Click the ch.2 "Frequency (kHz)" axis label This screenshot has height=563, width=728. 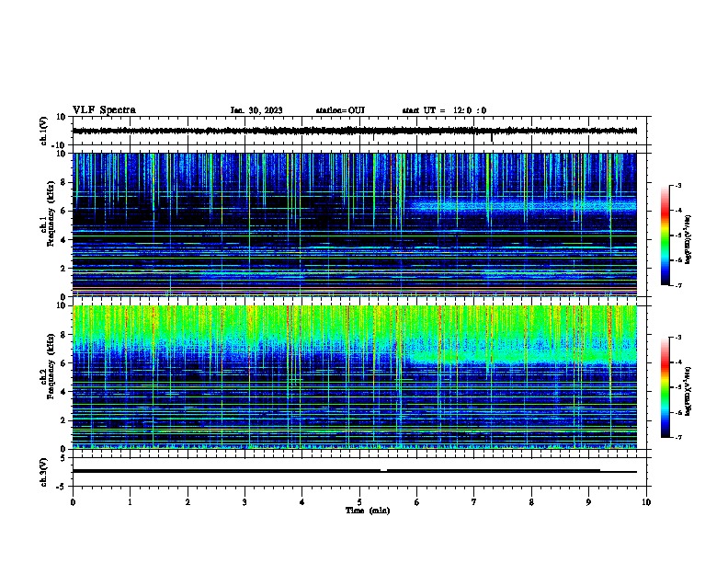[51, 365]
